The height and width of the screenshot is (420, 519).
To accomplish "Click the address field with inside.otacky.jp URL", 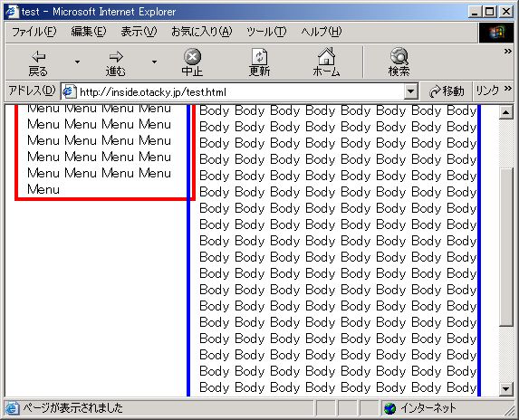I will coord(238,91).
